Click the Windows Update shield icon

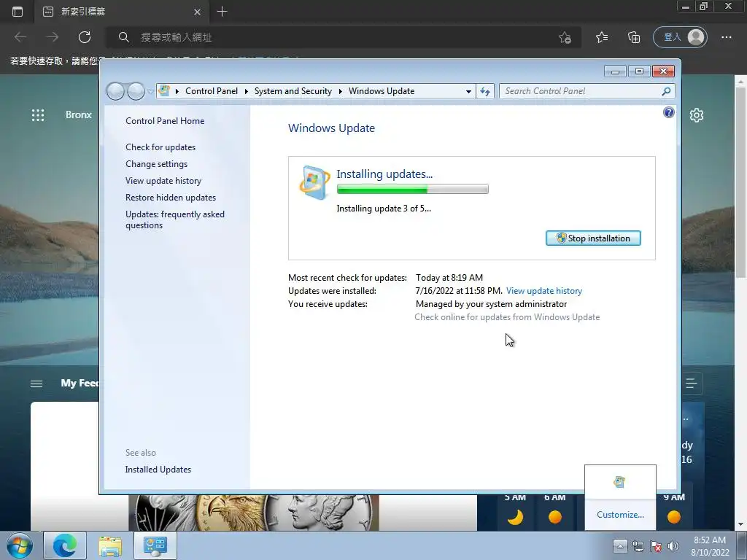[x=314, y=182]
